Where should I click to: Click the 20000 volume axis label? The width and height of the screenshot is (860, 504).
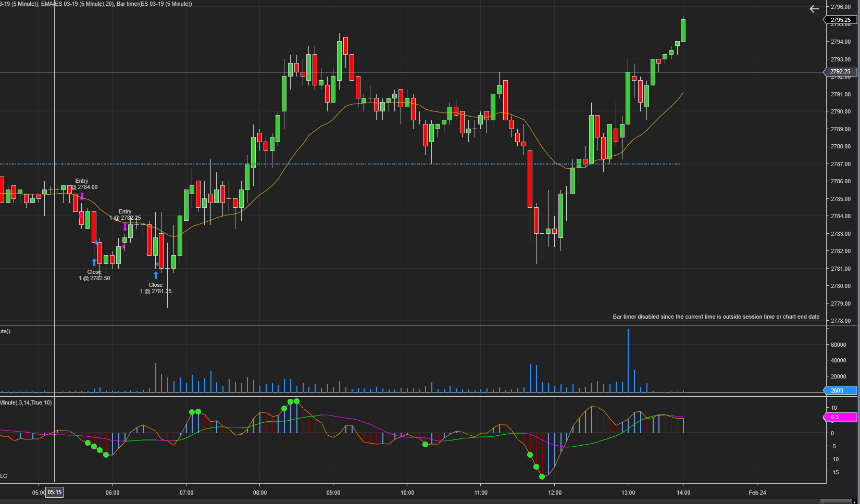(x=839, y=376)
